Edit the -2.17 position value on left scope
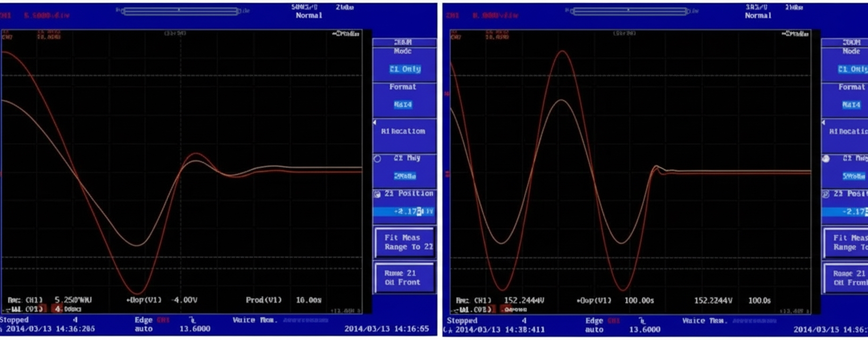Viewport: 868px width, 340px height. (405, 211)
